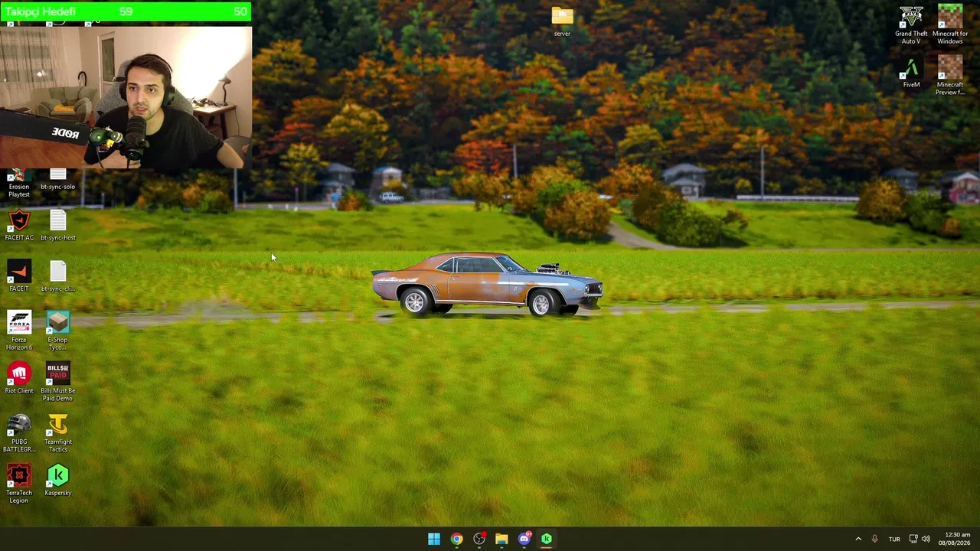This screenshot has width=980, height=551.
Task: Select the Riot Client desktop shortcut
Action: [19, 379]
